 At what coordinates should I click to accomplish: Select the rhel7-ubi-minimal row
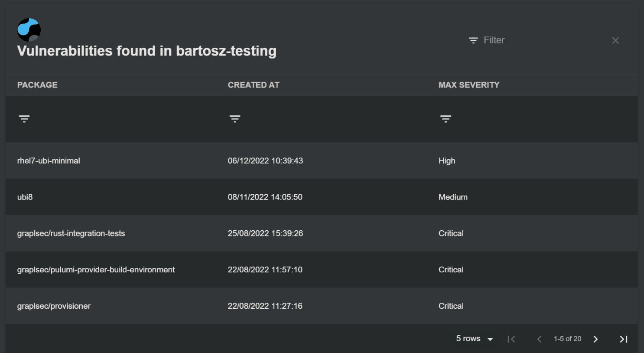pos(173,160)
